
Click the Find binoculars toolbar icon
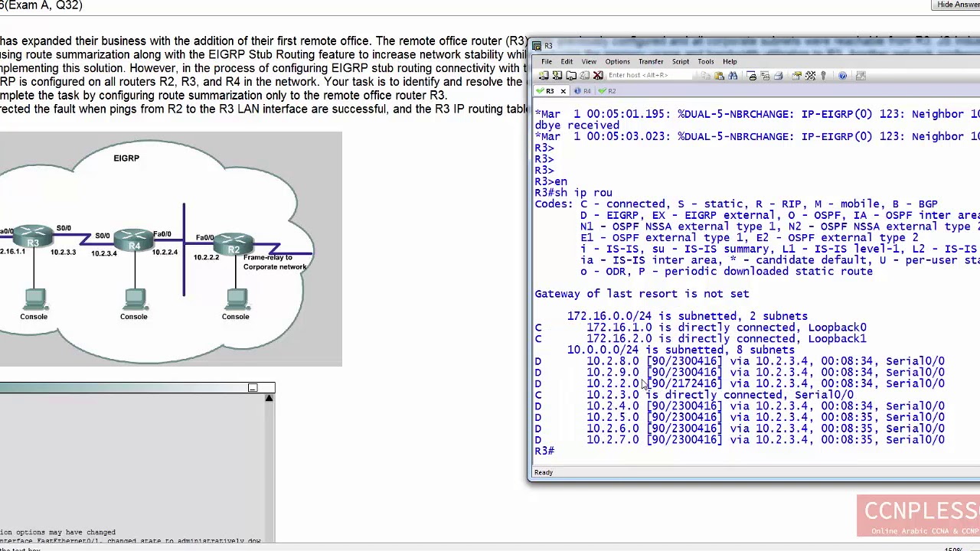[733, 75]
